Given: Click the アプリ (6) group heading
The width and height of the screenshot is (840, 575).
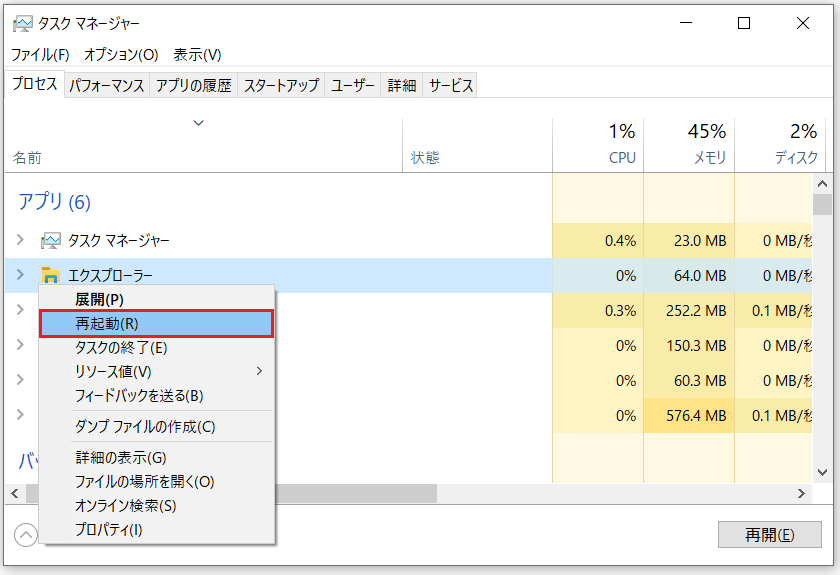Looking at the screenshot, I should (55, 202).
